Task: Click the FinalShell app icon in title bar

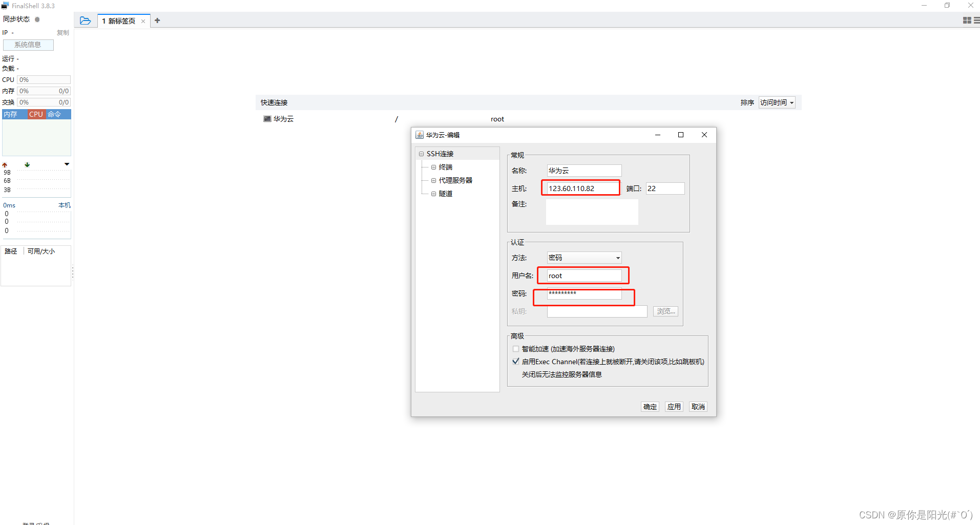Action: pyautogui.click(x=5, y=6)
